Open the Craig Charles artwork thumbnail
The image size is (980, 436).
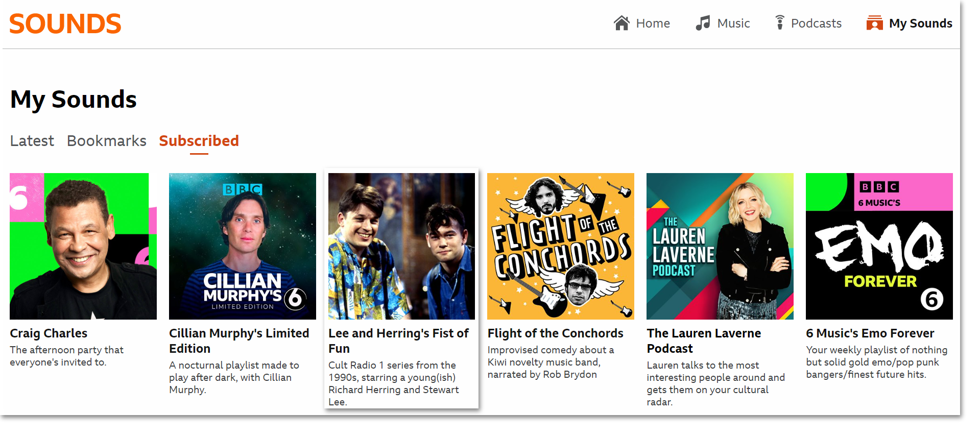[83, 246]
